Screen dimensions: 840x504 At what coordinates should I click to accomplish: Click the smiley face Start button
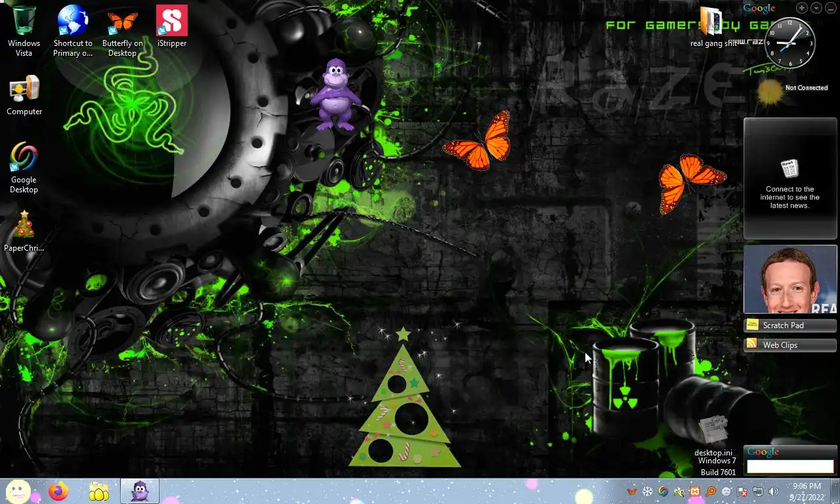point(18,491)
